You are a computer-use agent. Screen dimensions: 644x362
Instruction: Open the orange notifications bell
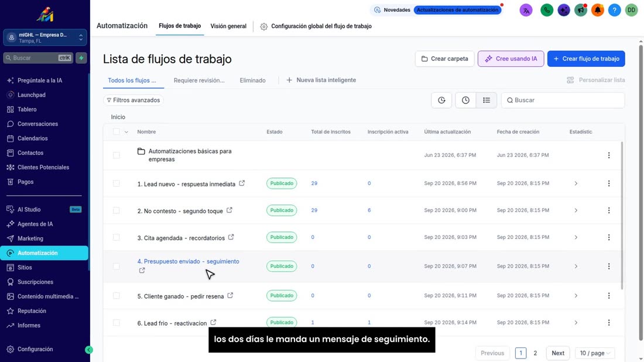coord(598,11)
